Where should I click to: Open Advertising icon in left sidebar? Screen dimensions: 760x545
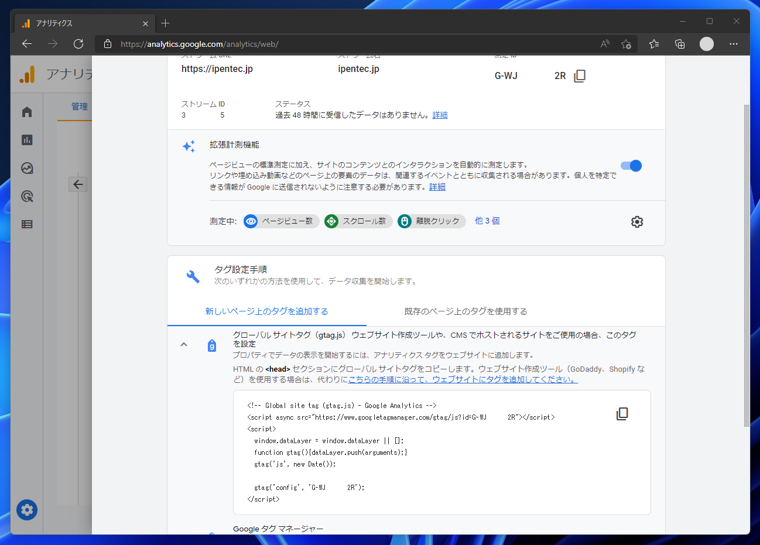point(27,196)
